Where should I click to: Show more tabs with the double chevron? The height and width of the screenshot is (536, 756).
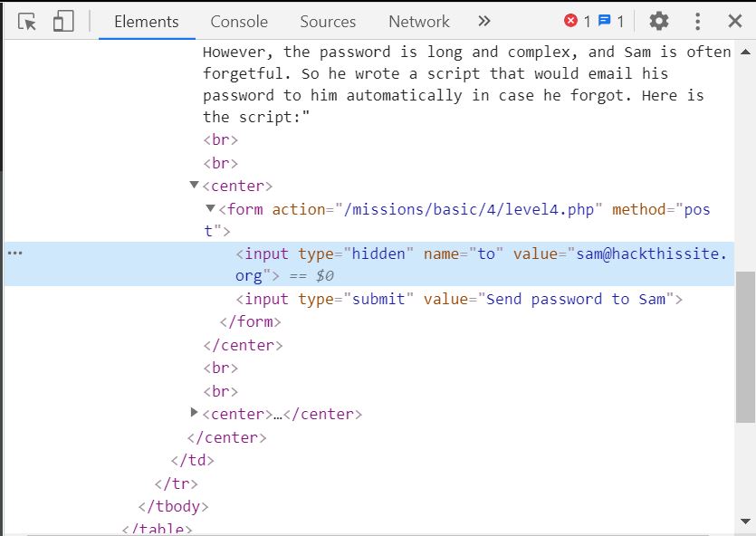pos(484,21)
